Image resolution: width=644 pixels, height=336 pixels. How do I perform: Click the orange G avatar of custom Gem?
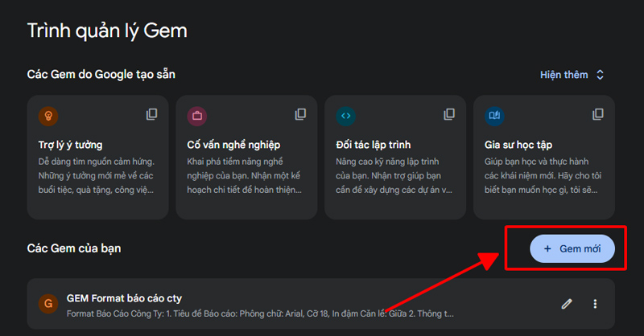point(48,304)
